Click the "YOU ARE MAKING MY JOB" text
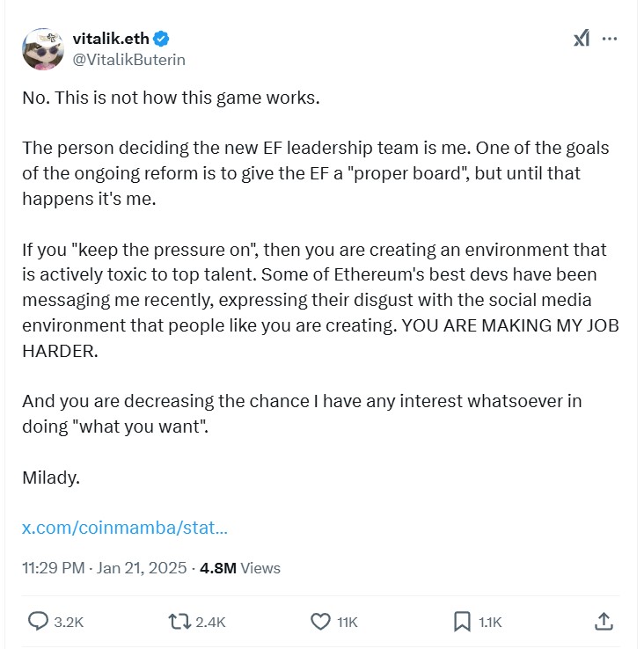The image size is (644, 649). tap(510, 325)
